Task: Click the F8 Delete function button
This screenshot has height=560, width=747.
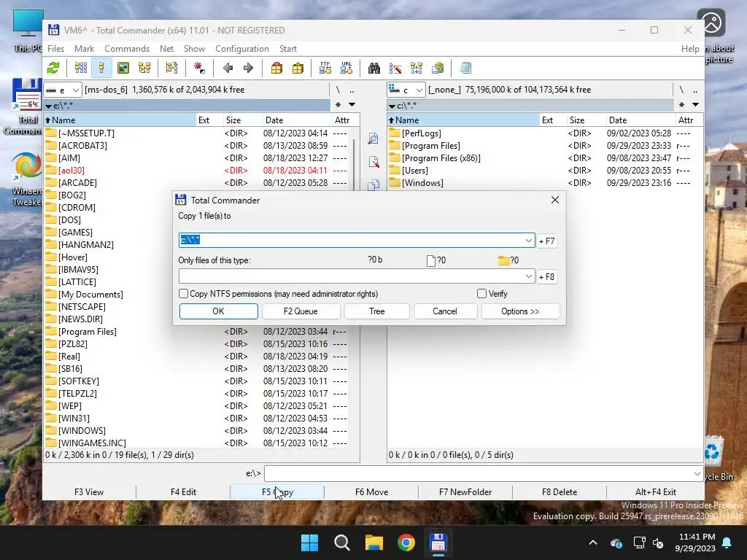Action: (x=560, y=492)
